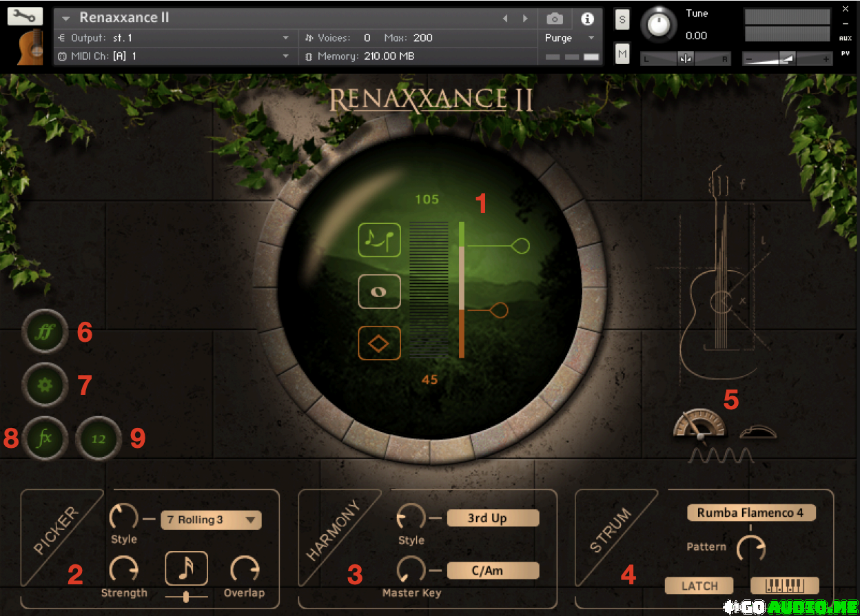Click the 3rd Up harmony style field
The image size is (860, 616).
pos(493,518)
